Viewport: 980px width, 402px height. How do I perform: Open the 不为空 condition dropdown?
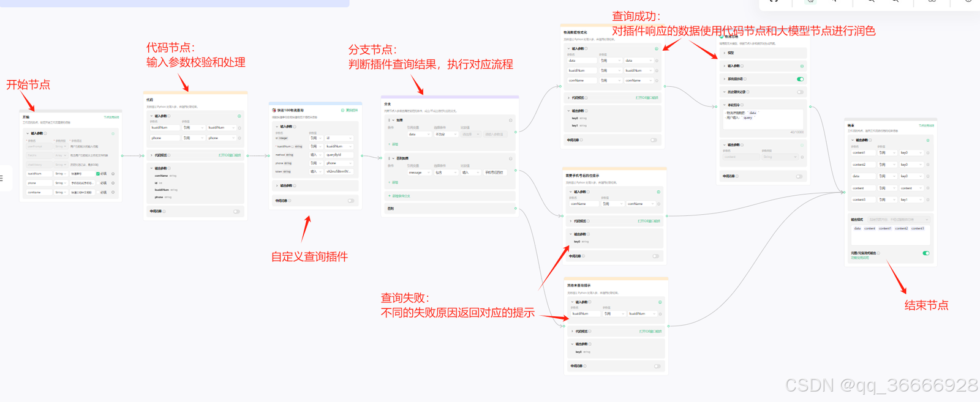[x=445, y=134]
